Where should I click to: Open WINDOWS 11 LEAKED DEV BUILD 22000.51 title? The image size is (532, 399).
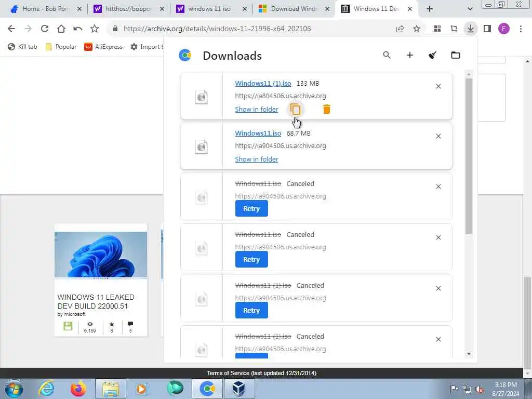(96, 302)
